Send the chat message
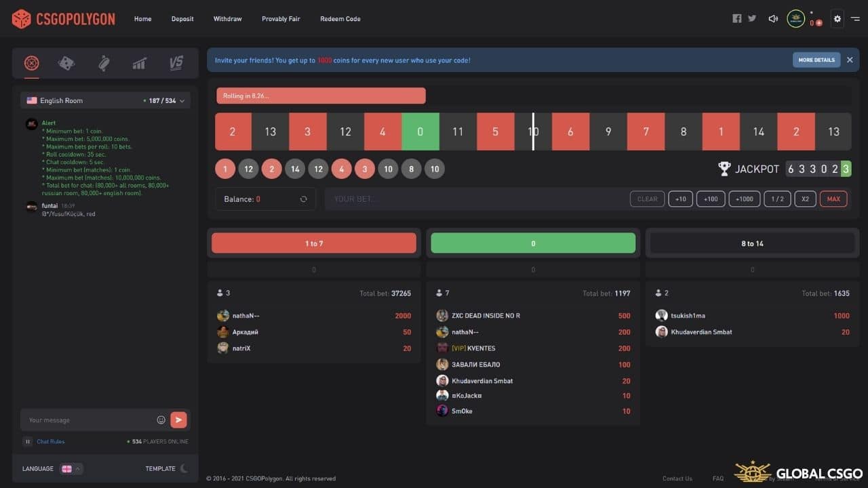The width and height of the screenshot is (868, 488). [x=178, y=420]
